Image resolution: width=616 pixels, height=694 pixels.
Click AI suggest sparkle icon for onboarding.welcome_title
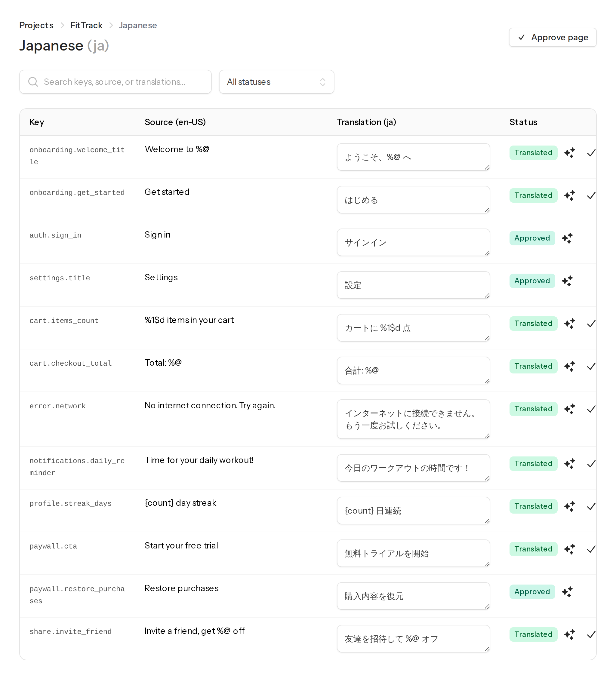(569, 153)
